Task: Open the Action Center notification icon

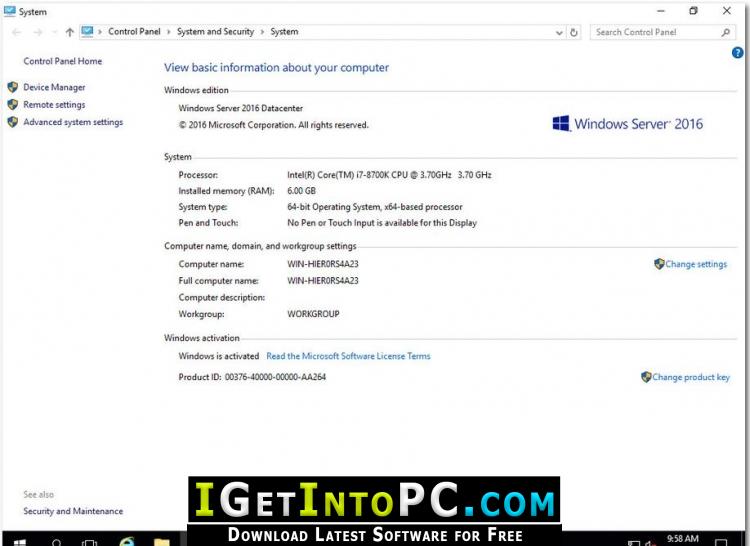Action: click(x=721, y=543)
